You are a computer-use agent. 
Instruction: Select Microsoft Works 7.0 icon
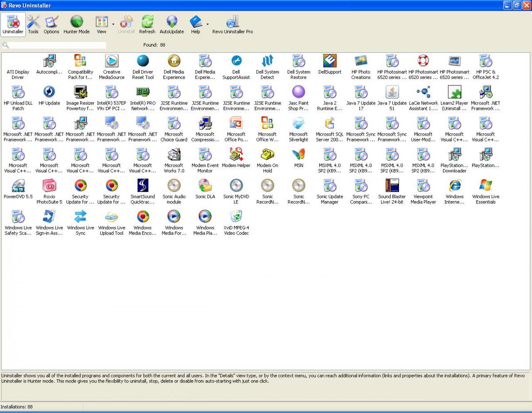coord(174,154)
